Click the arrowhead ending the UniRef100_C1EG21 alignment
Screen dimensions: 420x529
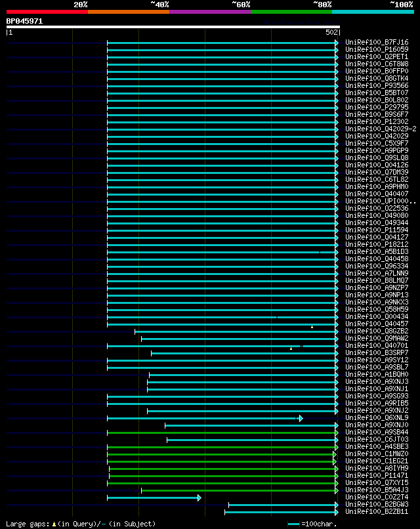tap(335, 462)
